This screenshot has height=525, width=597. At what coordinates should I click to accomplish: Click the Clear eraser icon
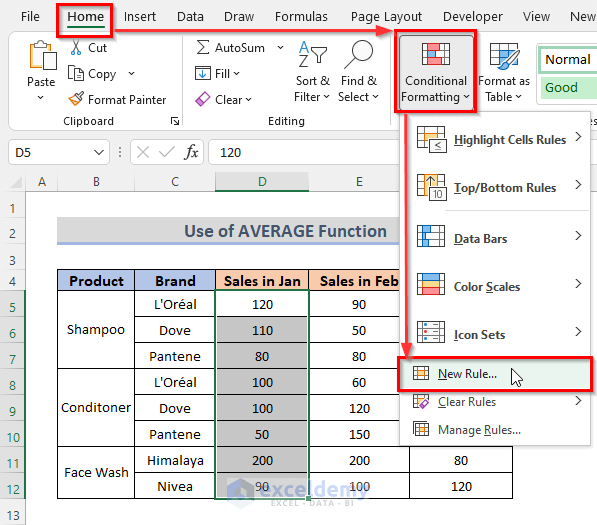pyautogui.click(x=203, y=99)
